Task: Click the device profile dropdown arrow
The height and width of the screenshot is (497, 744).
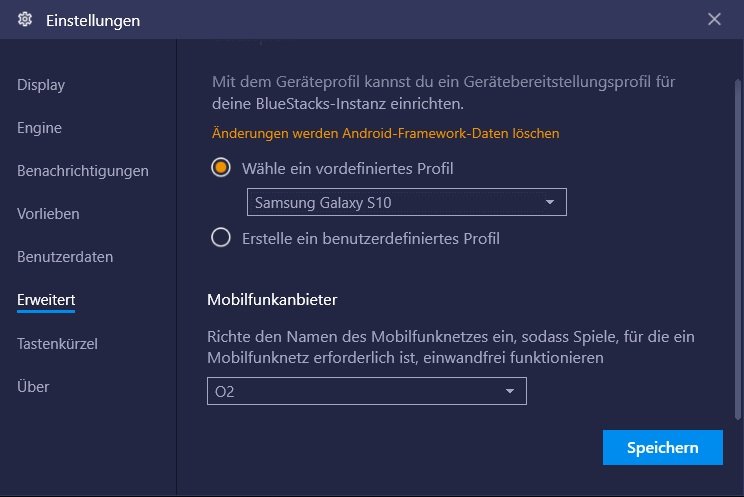Action: [x=549, y=203]
